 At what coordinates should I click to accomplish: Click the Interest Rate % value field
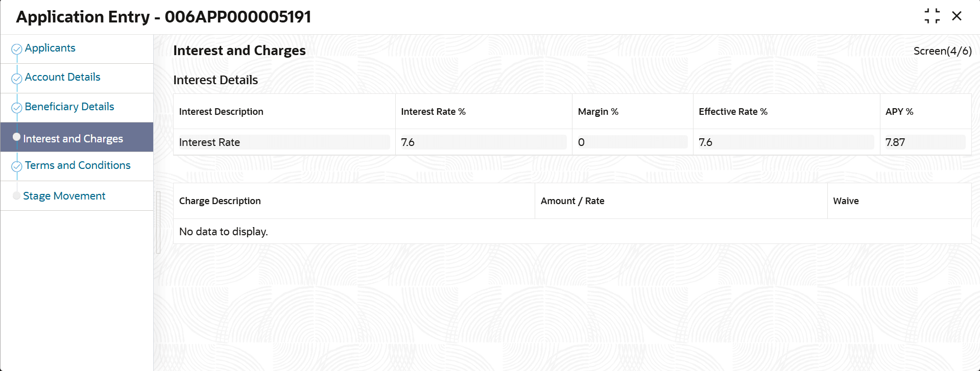coord(483,142)
